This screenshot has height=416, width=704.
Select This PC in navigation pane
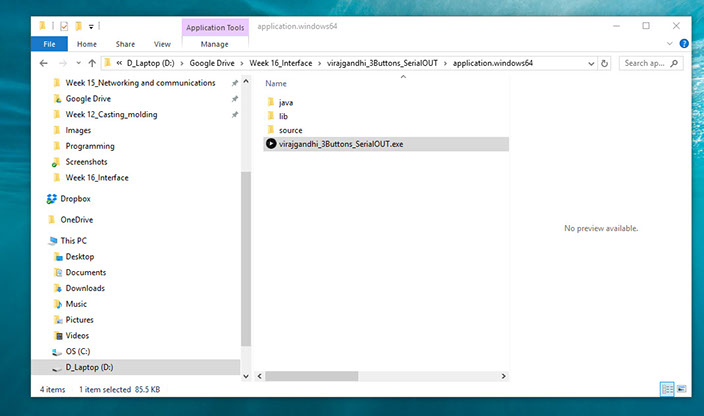pyautogui.click(x=73, y=241)
